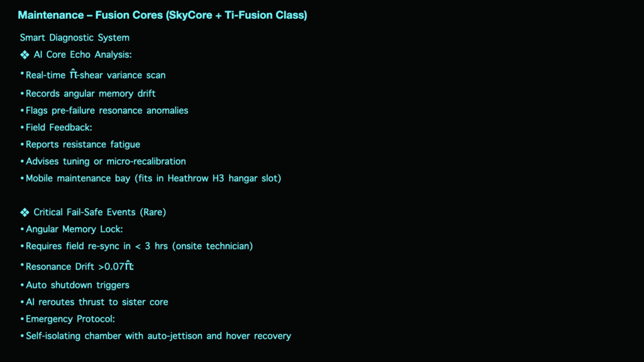Click the Smart Diagnostic System subtitle
644x362 pixels.
(75, 38)
